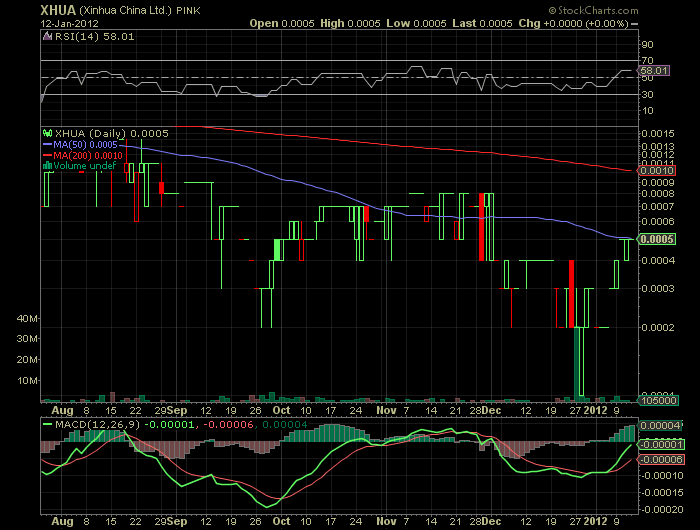
Task: Click the Chg +0.0000 (+0.00%) readout
Action: coord(574,24)
